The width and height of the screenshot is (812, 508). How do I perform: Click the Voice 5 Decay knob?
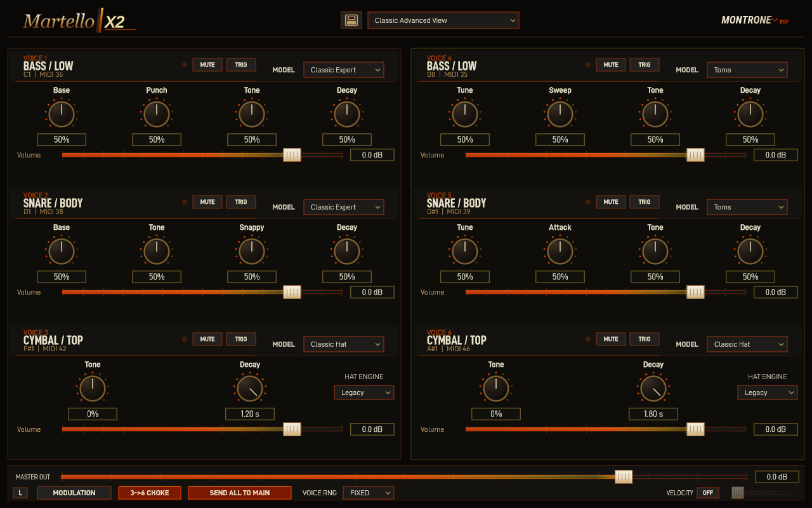coord(750,251)
